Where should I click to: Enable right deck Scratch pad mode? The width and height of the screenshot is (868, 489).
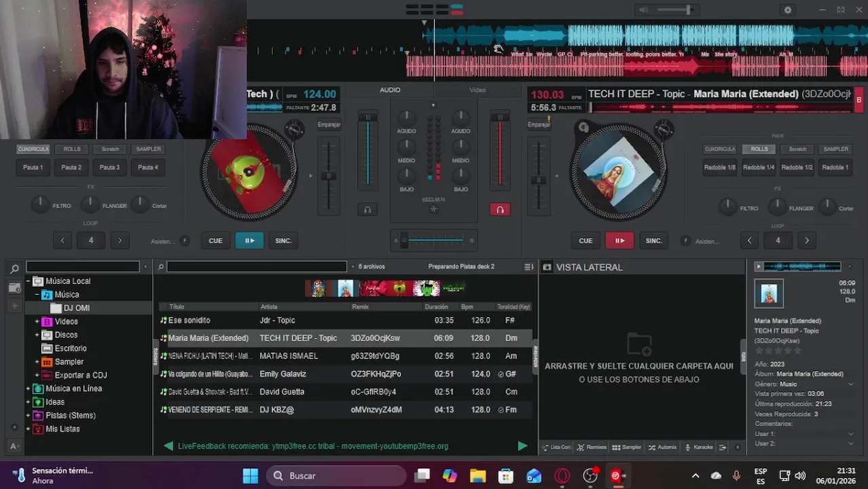point(797,149)
